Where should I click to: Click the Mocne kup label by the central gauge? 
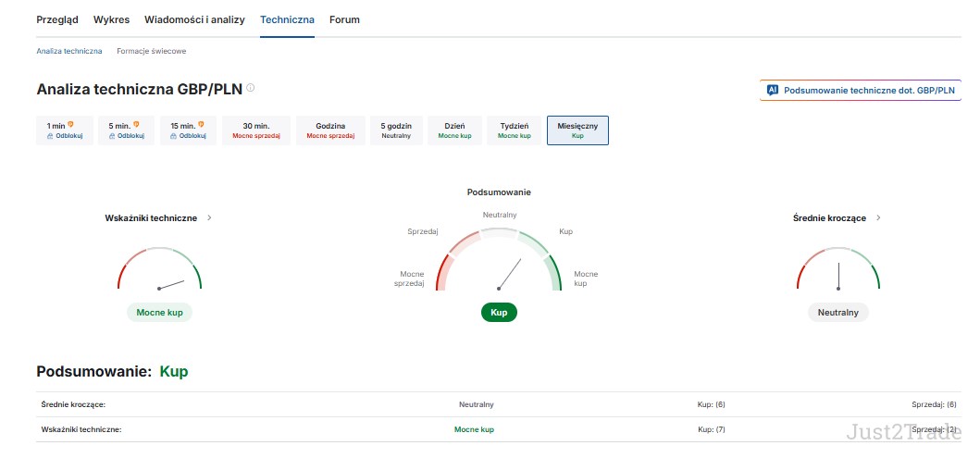pos(586,279)
